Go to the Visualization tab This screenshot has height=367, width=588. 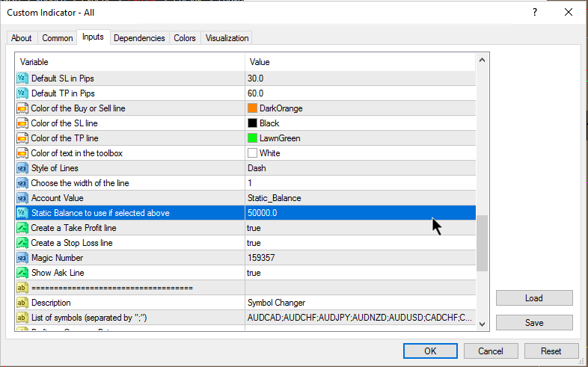point(227,38)
